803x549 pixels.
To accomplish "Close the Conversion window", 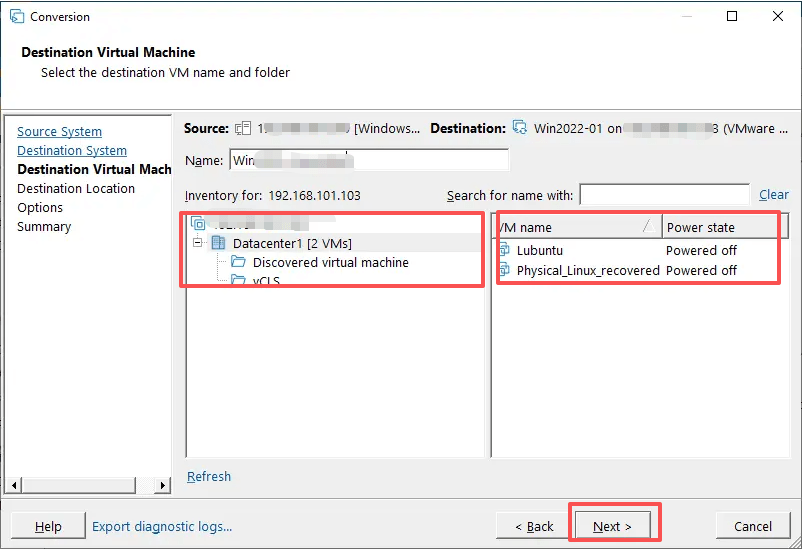I will click(x=778, y=16).
